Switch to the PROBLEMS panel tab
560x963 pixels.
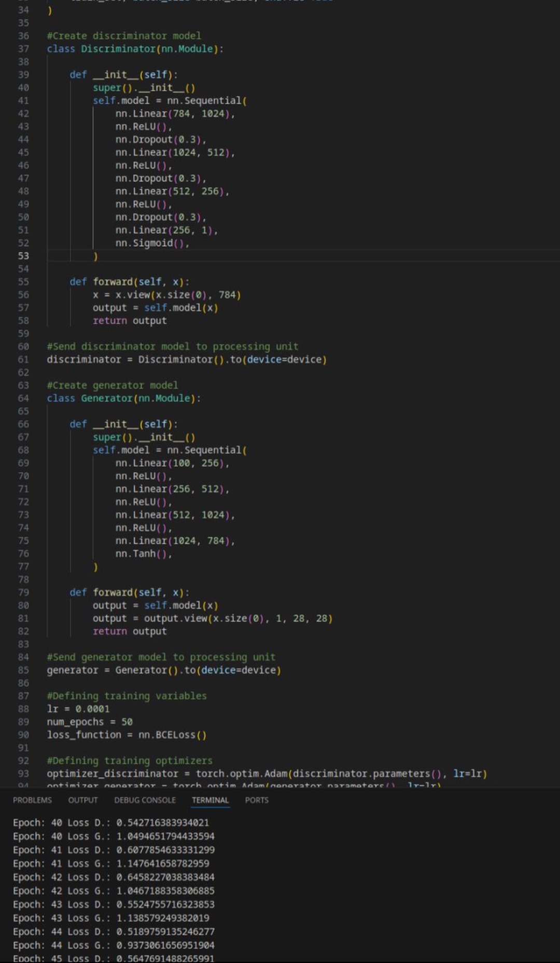(x=32, y=800)
